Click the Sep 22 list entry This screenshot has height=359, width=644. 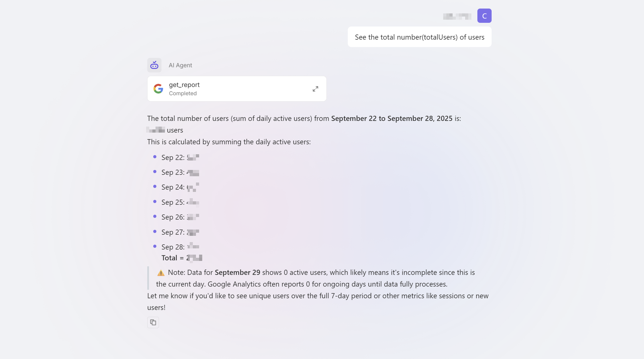pyautogui.click(x=180, y=157)
